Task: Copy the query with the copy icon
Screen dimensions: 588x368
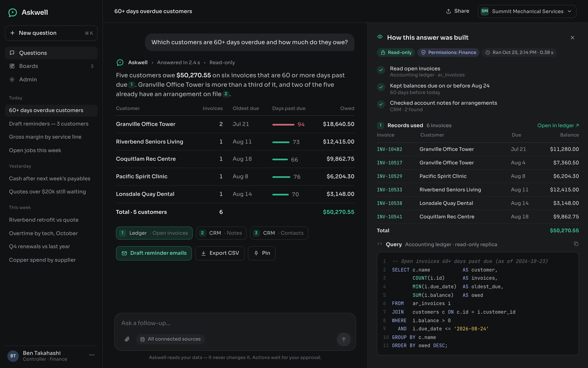Action: click(576, 244)
